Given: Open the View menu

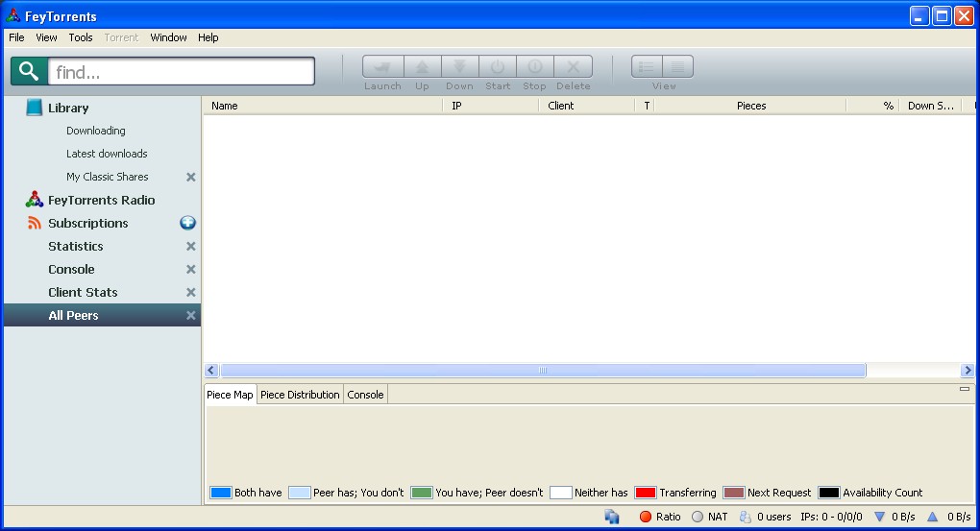Looking at the screenshot, I should (46, 37).
